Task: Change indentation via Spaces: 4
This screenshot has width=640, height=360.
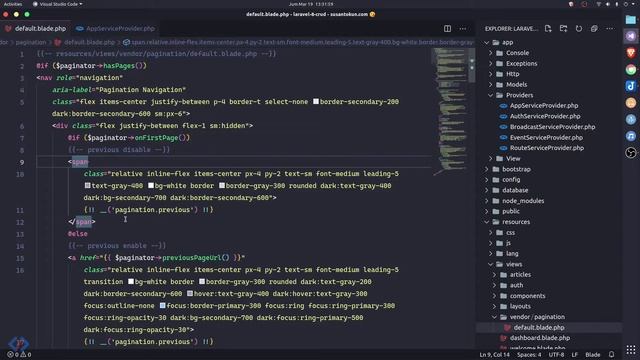Action: pos(529,355)
